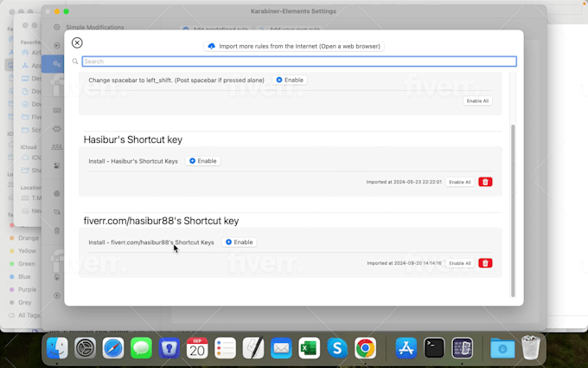Click the Imported at 2024-09-20 timestamp
588x368 pixels.
[x=405, y=263]
